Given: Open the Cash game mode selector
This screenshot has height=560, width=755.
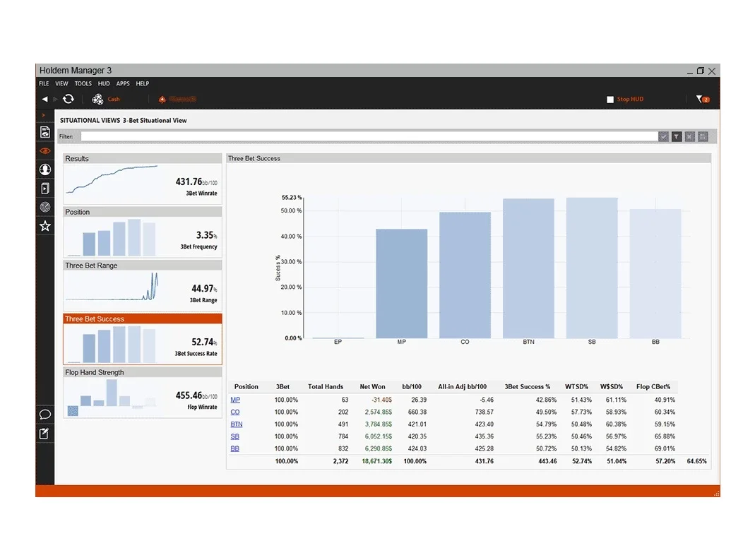Looking at the screenshot, I should pos(114,99).
